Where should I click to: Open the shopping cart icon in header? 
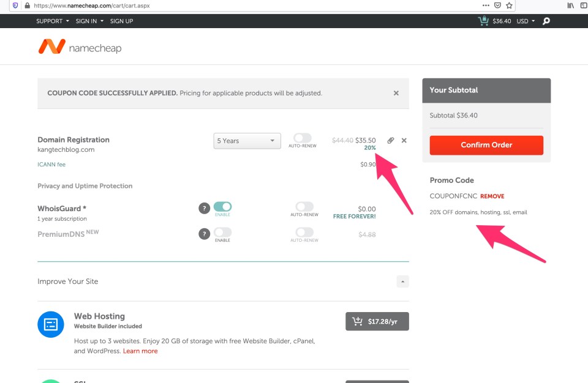pos(483,21)
